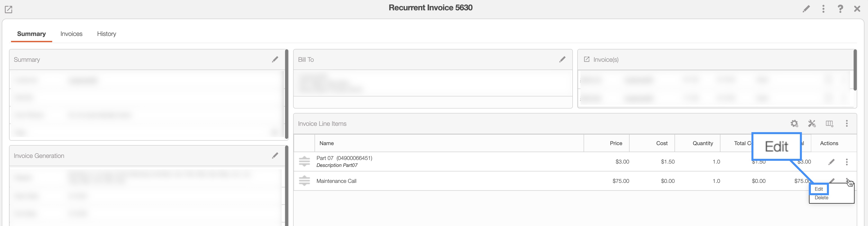This screenshot has height=226, width=868.
Task: Click the pencil icon on the Part 07 row
Action: (x=831, y=162)
